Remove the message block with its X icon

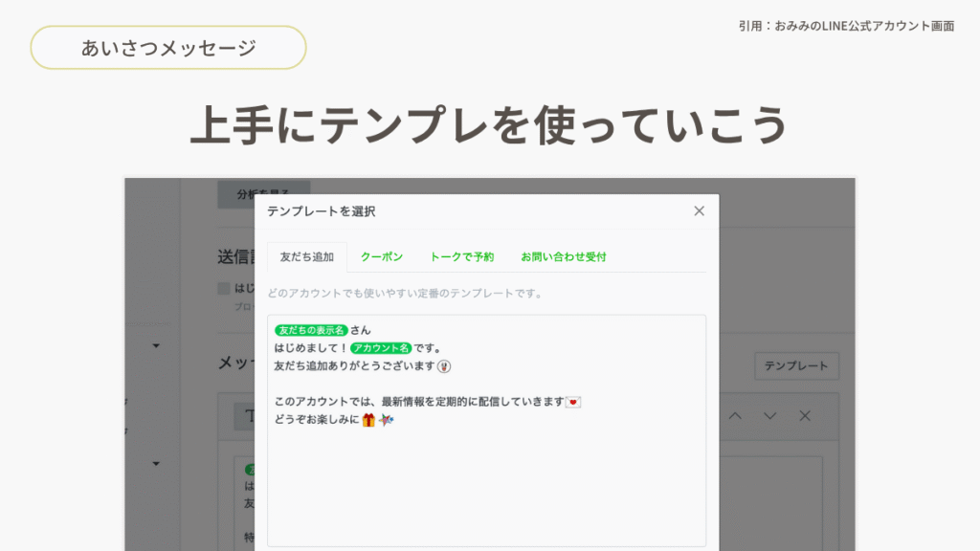tap(805, 415)
